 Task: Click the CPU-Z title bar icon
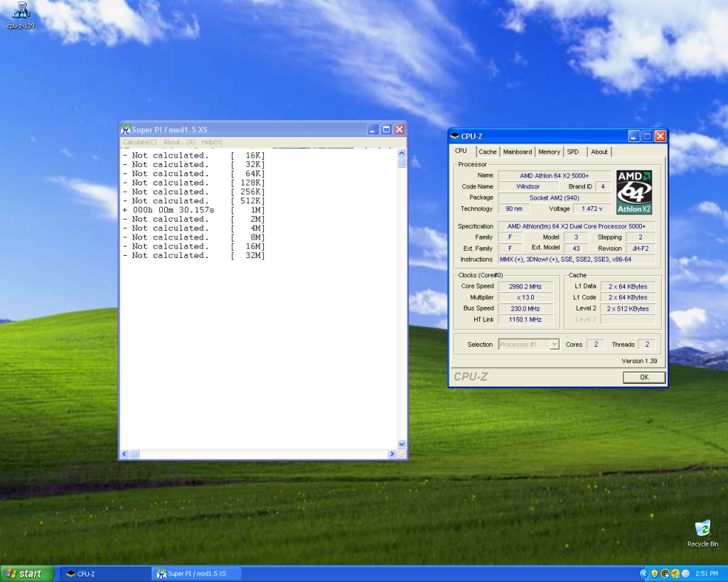click(455, 136)
